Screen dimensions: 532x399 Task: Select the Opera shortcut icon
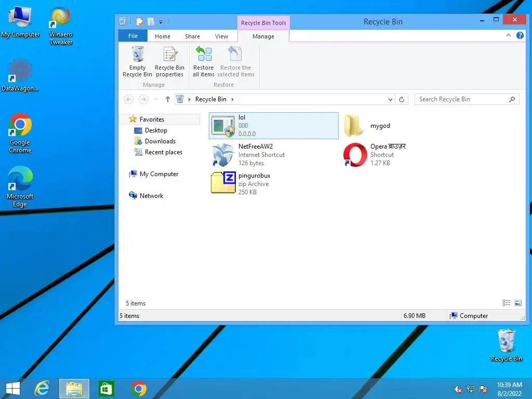(355, 155)
